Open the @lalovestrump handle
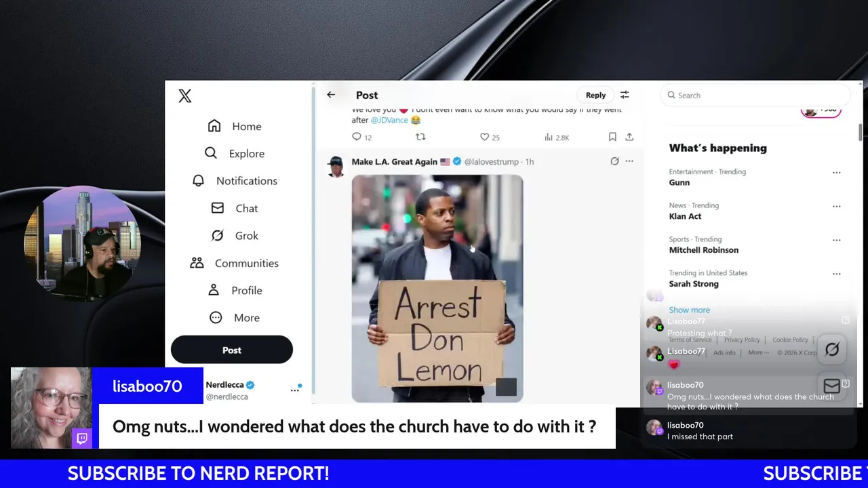This screenshot has height=488, width=868. (492, 161)
